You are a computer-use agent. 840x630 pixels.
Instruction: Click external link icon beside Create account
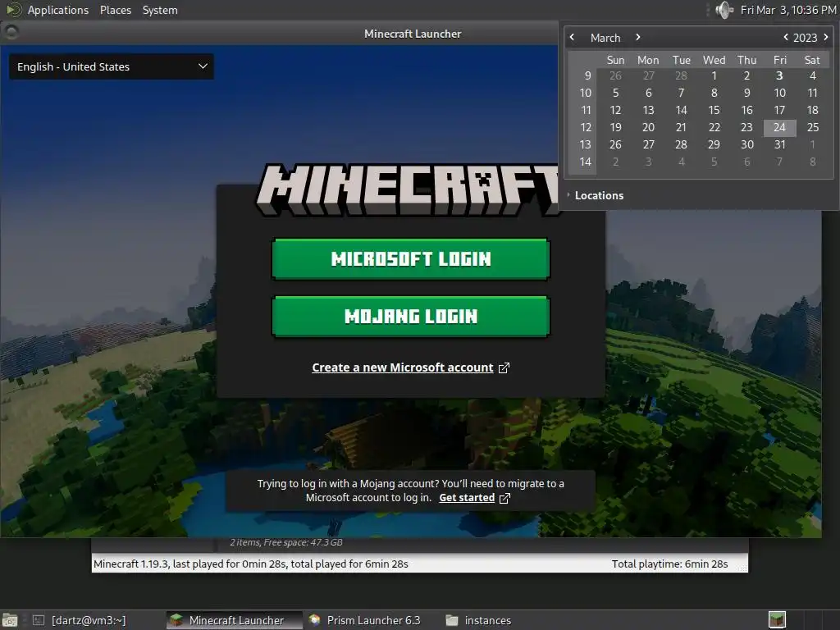pyautogui.click(x=504, y=368)
